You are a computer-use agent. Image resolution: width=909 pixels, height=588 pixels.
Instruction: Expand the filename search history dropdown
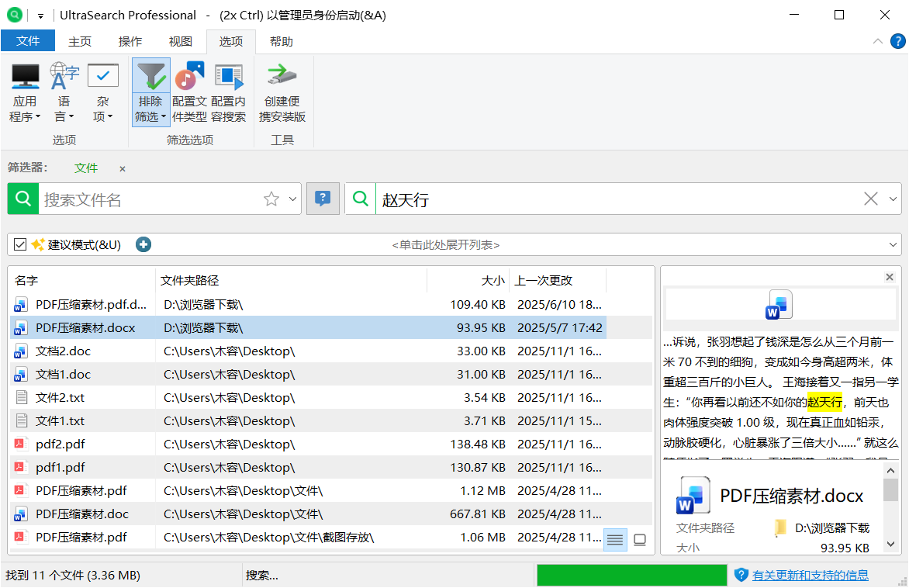292,199
